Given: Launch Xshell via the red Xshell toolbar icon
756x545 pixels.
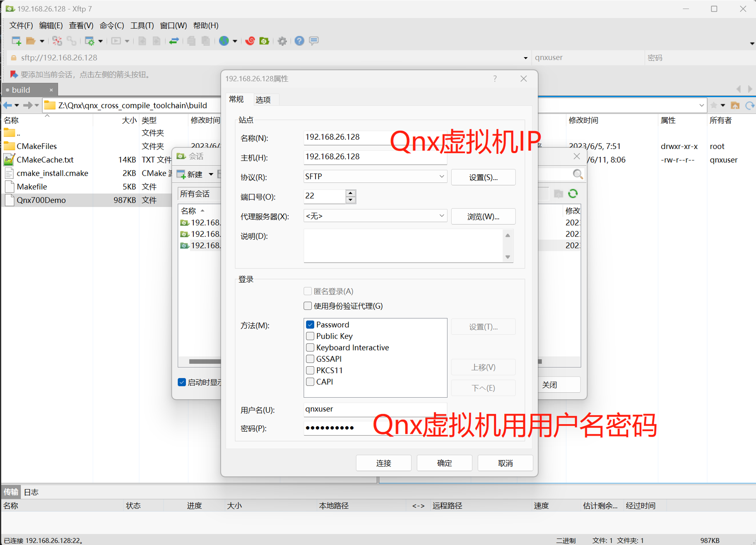Looking at the screenshot, I should click(x=250, y=41).
